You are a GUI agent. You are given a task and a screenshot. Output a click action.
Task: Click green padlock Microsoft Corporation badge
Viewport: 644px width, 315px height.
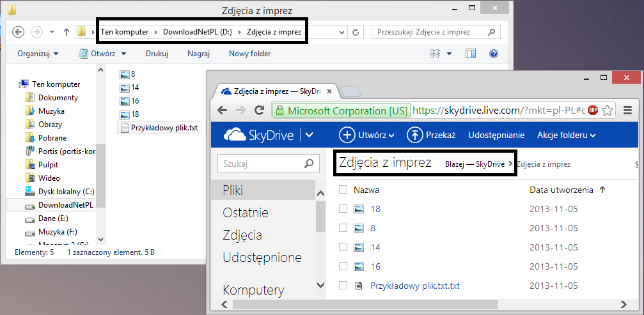[342, 111]
